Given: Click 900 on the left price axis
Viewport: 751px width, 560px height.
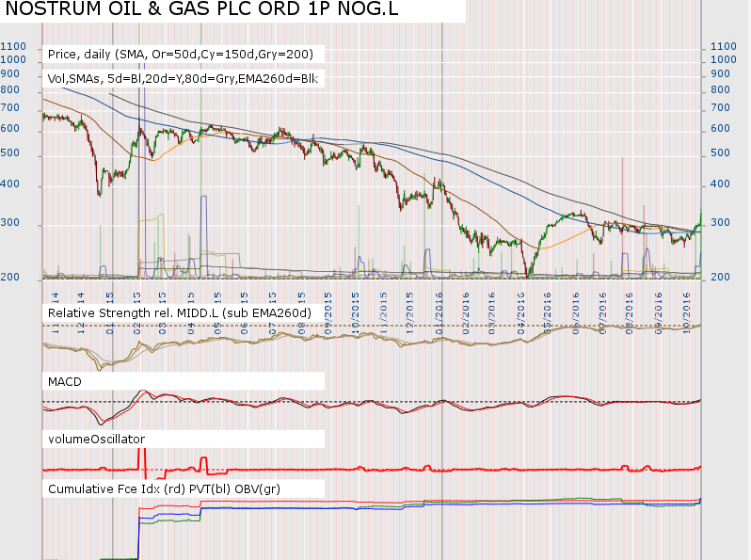Looking at the screenshot, I should click(10, 74).
